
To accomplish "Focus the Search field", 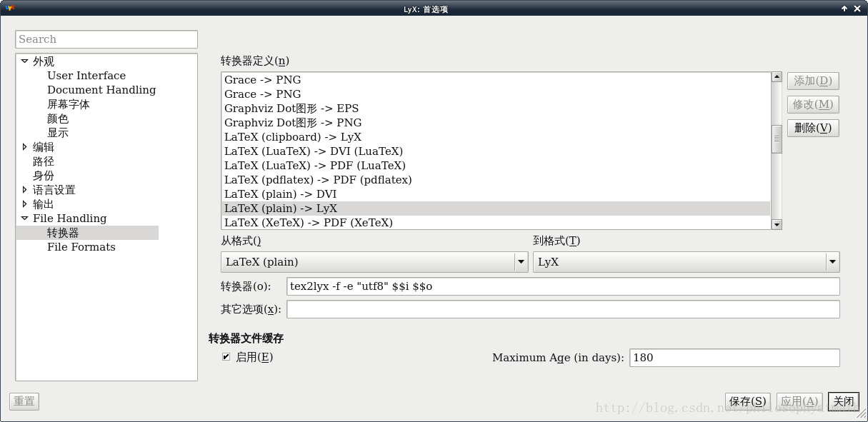I will point(106,39).
